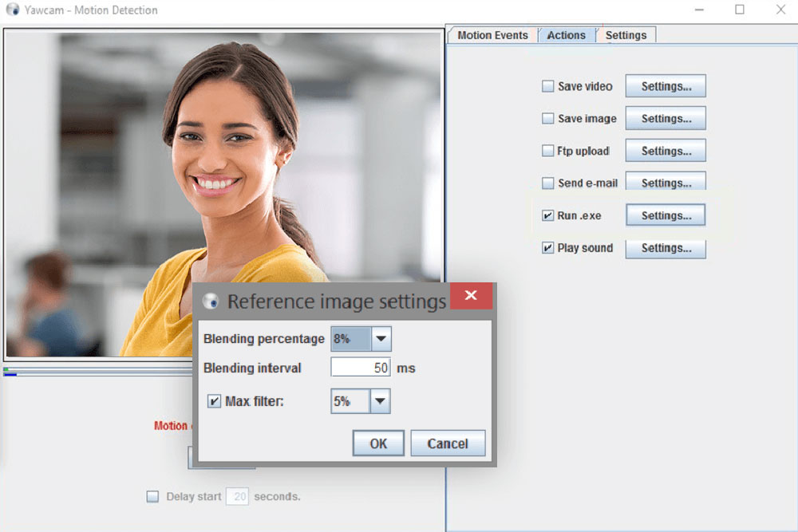Open Settings for Save video
This screenshot has width=798, height=532.
[x=666, y=86]
